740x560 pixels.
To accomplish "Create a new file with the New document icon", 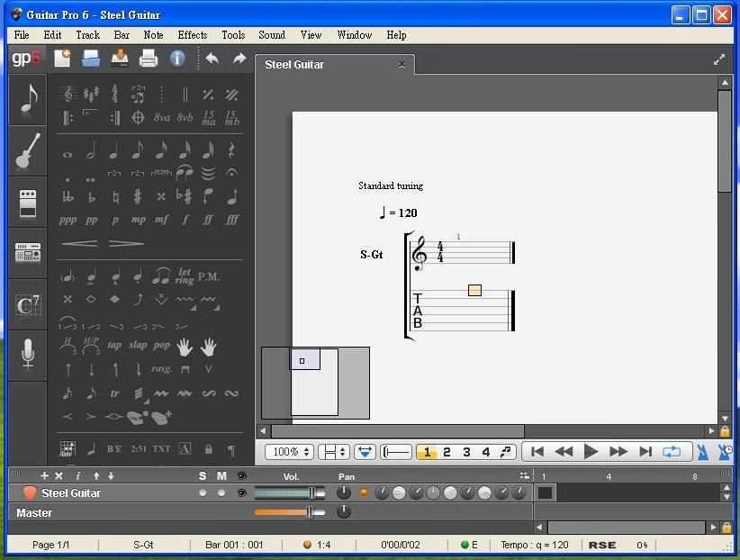I will click(x=62, y=59).
